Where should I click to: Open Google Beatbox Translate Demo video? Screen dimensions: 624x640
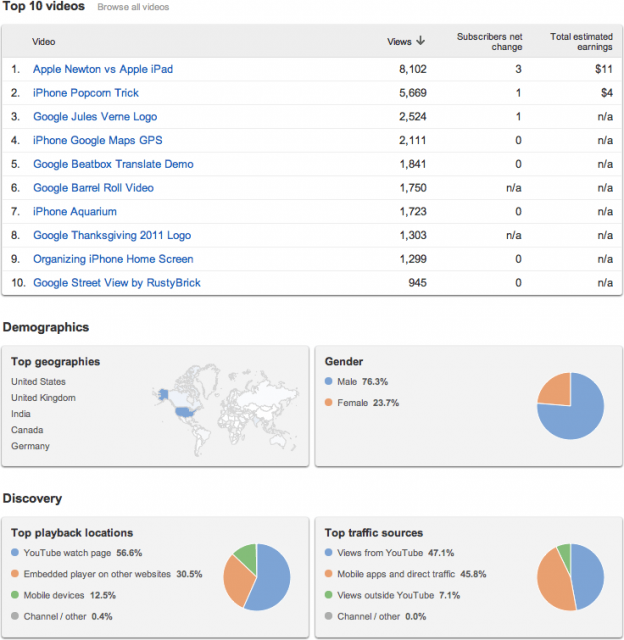(113, 164)
